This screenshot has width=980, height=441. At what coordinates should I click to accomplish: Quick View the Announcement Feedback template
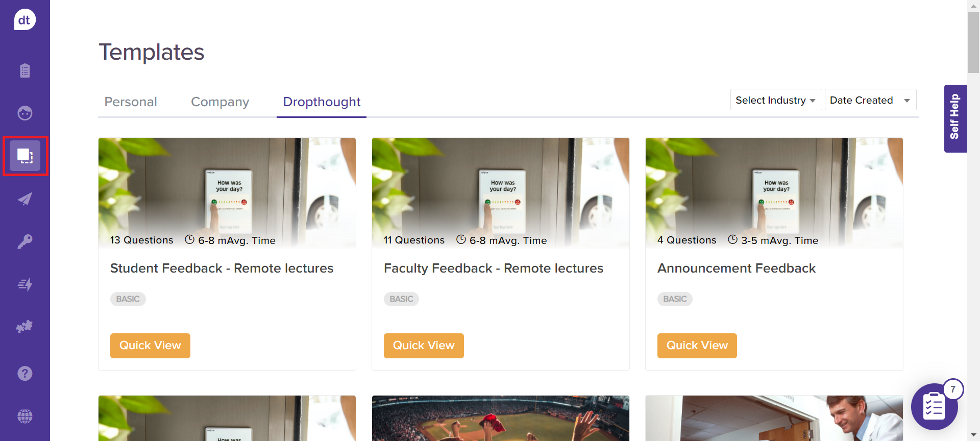pyautogui.click(x=697, y=346)
